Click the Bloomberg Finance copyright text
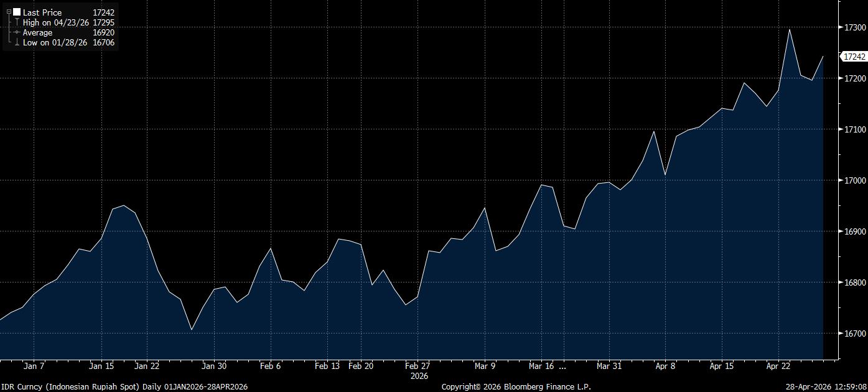 pos(516,386)
